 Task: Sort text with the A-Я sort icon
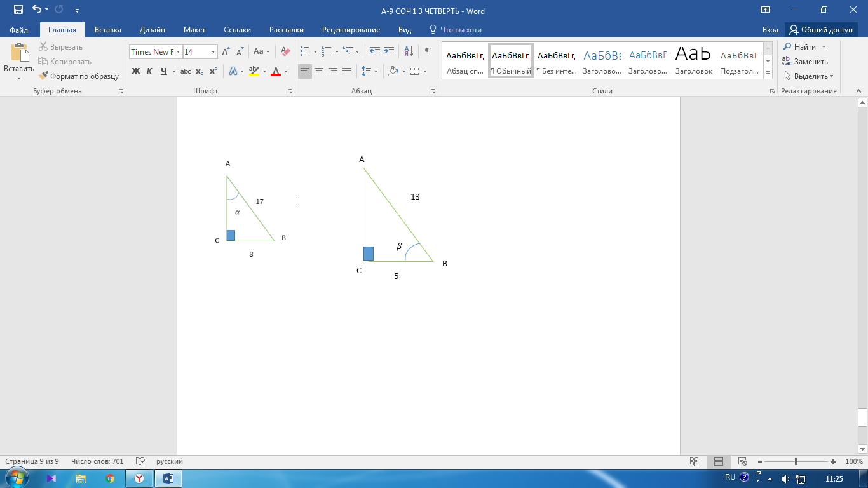click(x=409, y=52)
